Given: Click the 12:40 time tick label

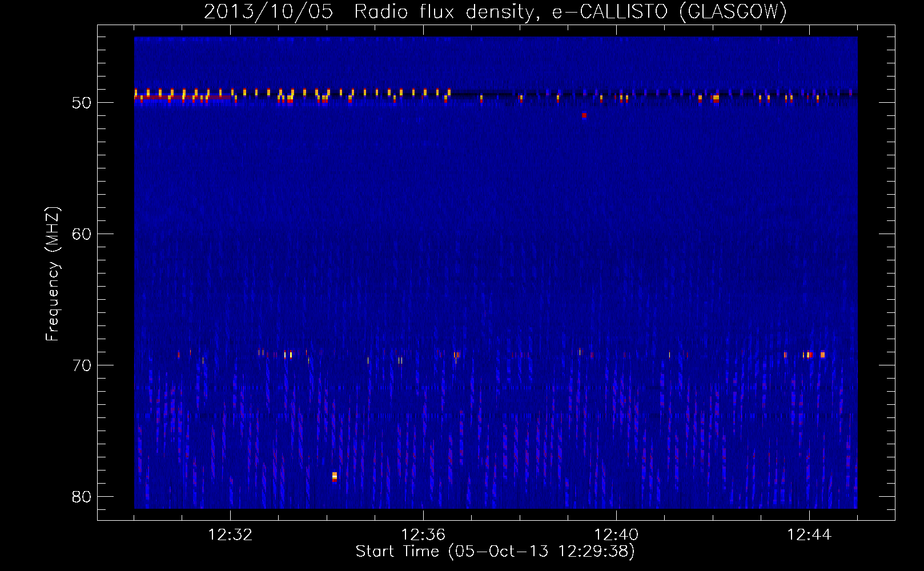Looking at the screenshot, I should click(616, 534).
